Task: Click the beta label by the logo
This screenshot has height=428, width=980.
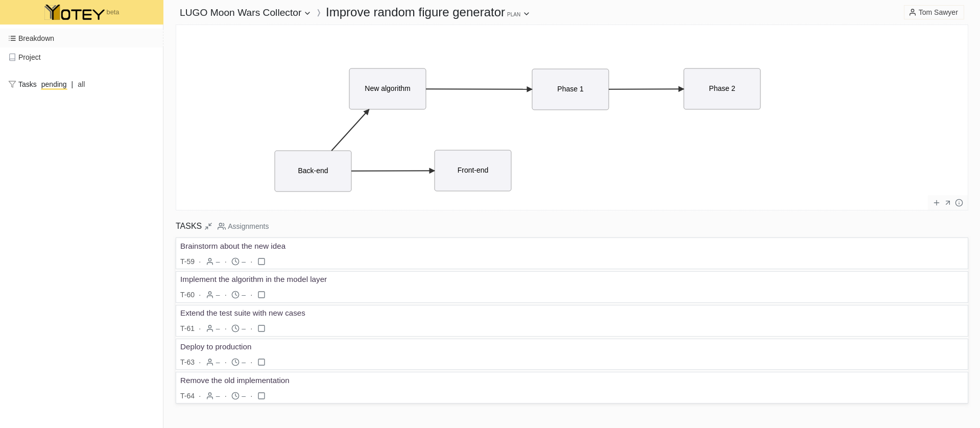Action: (113, 12)
